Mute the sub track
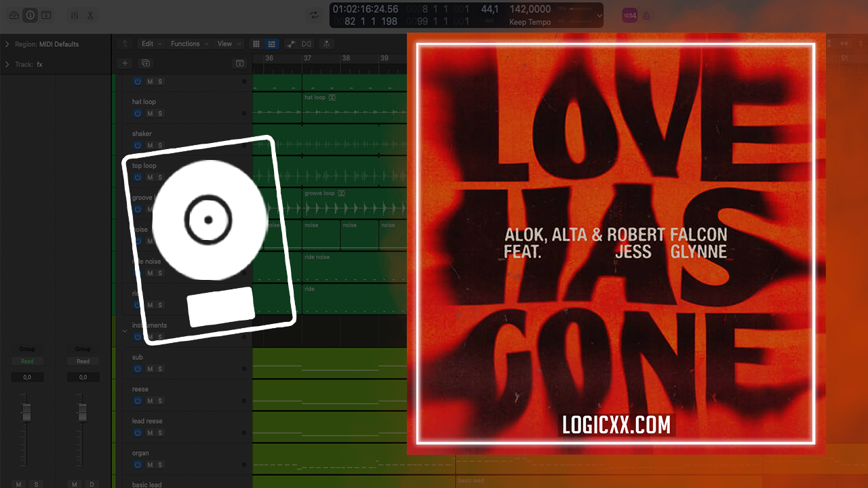The width and height of the screenshot is (868, 488). click(150, 369)
